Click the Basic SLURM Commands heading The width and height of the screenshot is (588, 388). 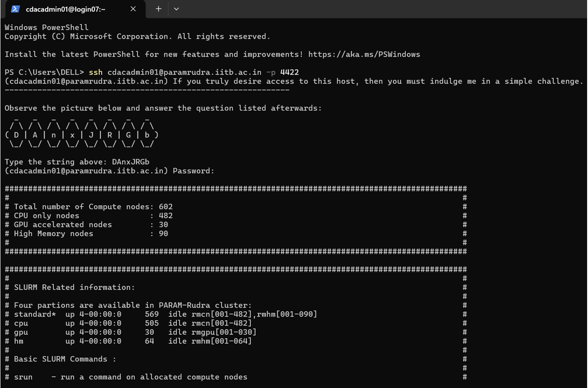tap(65, 359)
